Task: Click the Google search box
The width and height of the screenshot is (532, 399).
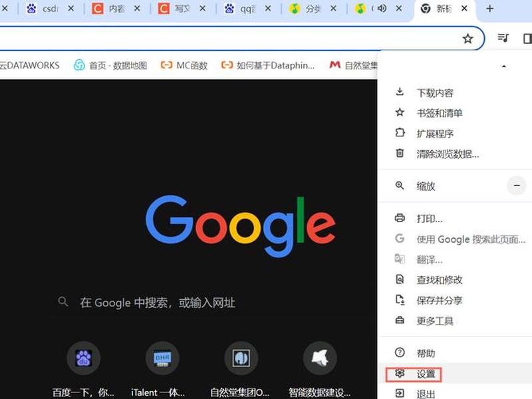Action: (x=213, y=303)
